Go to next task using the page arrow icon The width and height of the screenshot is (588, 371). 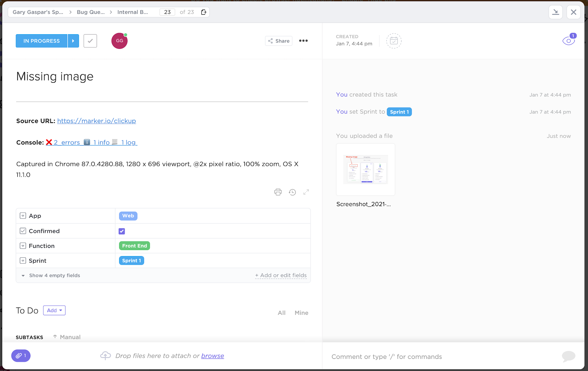[204, 12]
